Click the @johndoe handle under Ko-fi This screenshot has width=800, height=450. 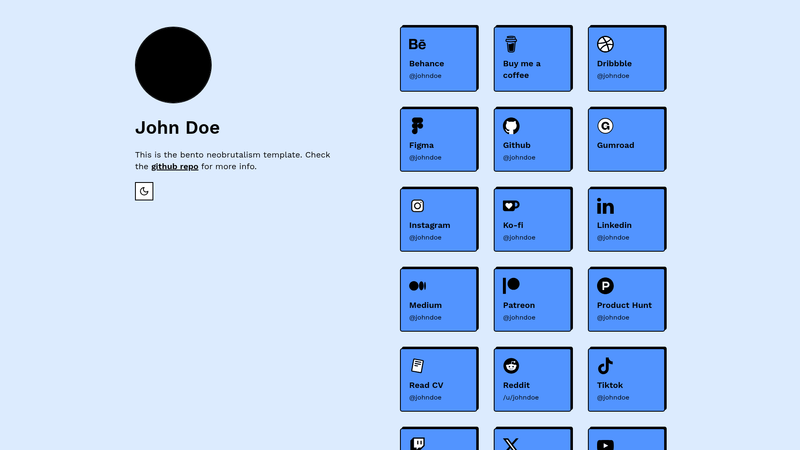[x=519, y=238]
